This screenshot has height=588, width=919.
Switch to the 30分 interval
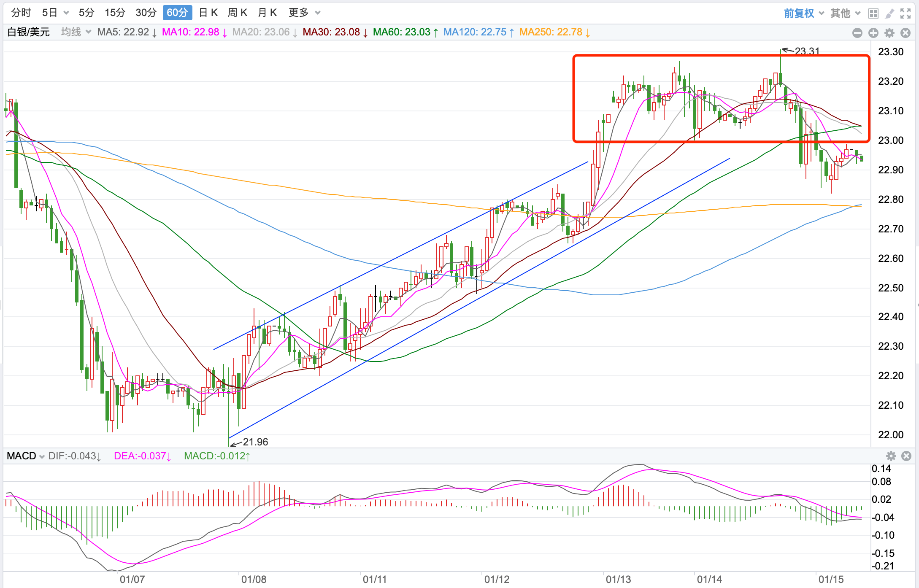146,13
